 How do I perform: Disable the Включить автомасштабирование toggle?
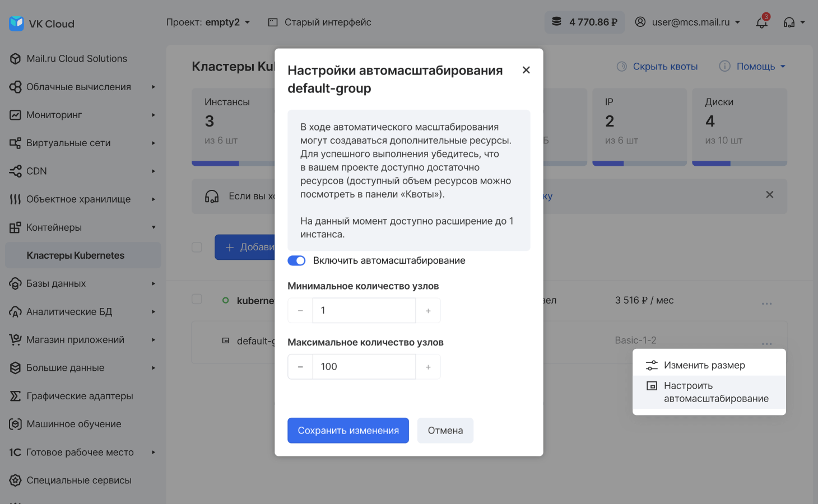point(296,260)
